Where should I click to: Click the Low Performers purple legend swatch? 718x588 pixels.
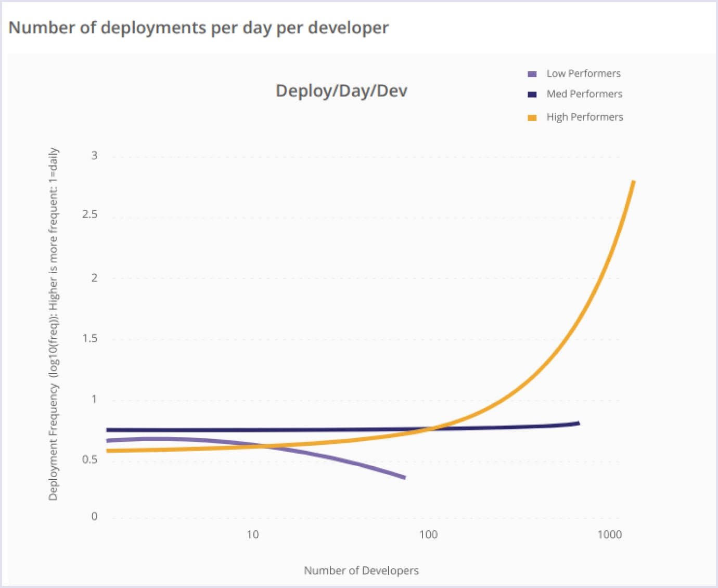pyautogui.click(x=532, y=74)
